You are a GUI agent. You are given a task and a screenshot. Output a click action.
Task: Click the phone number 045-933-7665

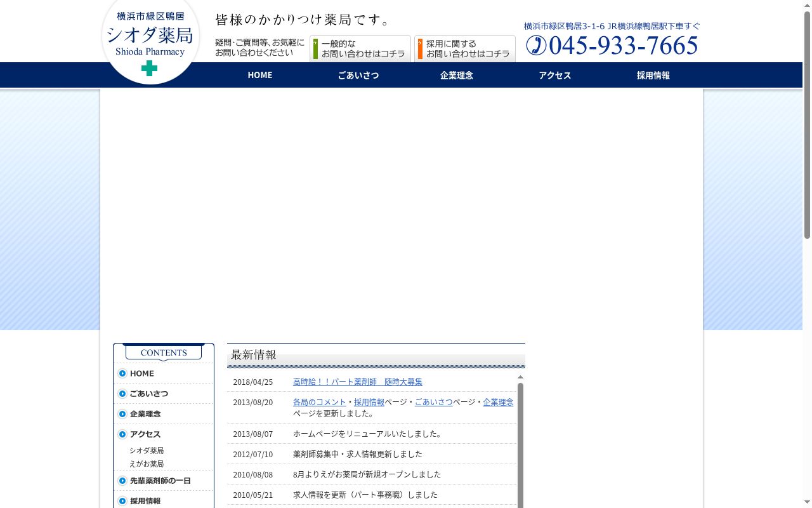(x=624, y=45)
